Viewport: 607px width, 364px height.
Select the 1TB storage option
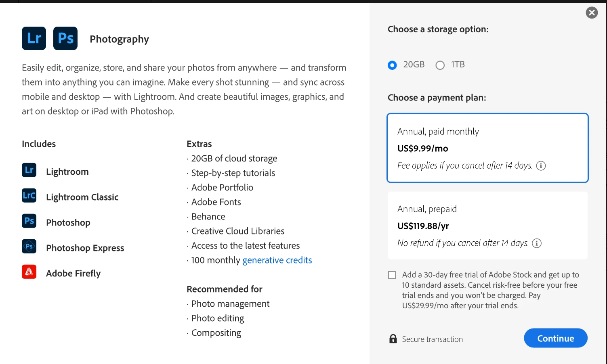(x=440, y=65)
